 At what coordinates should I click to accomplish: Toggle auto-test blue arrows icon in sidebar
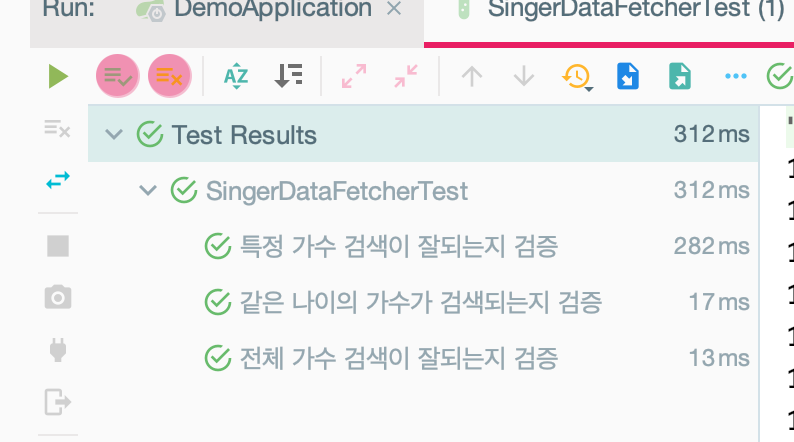click(x=58, y=180)
